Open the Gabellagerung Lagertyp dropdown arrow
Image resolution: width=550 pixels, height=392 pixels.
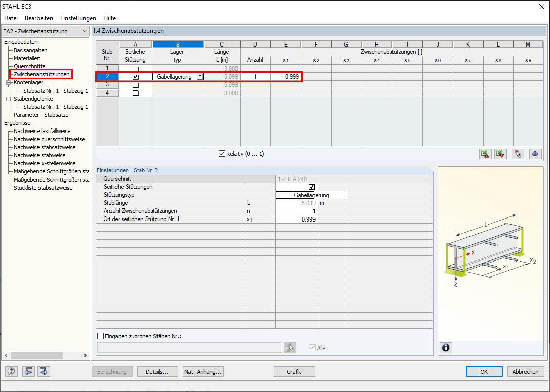point(200,76)
